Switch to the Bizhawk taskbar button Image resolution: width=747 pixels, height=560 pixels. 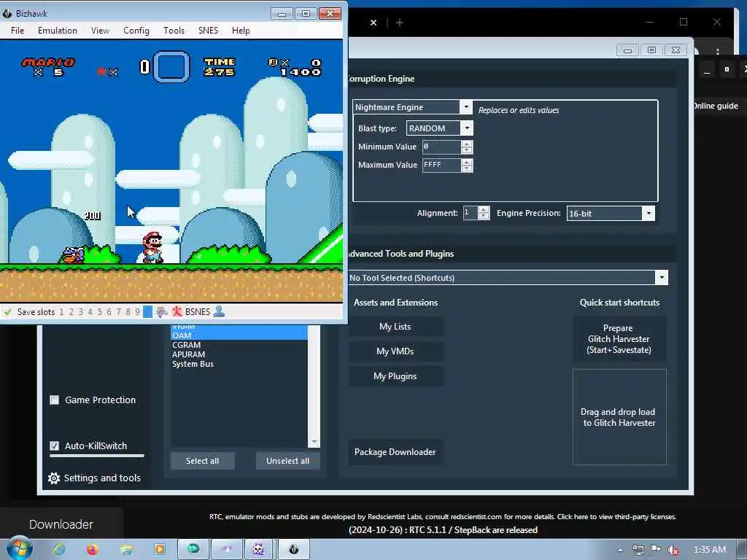click(x=294, y=549)
